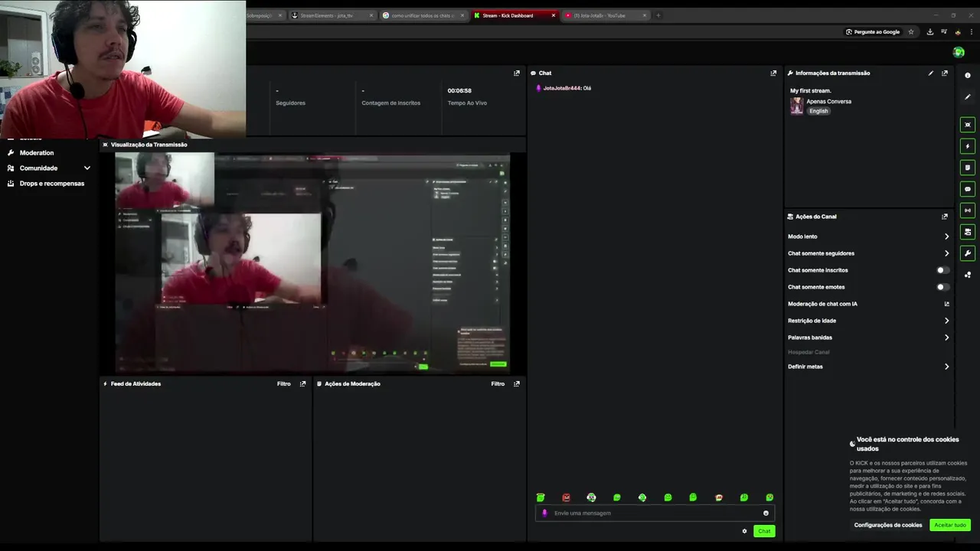Switch to the StreamElements browser tab
This screenshot has width=980, height=551.
click(x=331, y=15)
